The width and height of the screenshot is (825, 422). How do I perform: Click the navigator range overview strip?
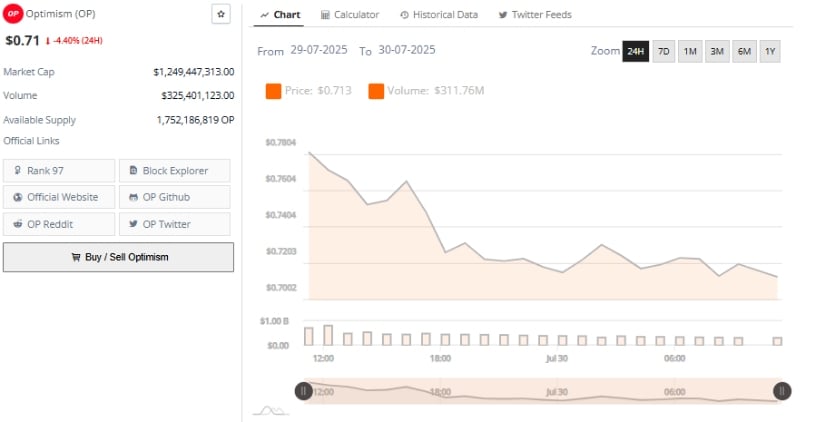pyautogui.click(x=543, y=391)
